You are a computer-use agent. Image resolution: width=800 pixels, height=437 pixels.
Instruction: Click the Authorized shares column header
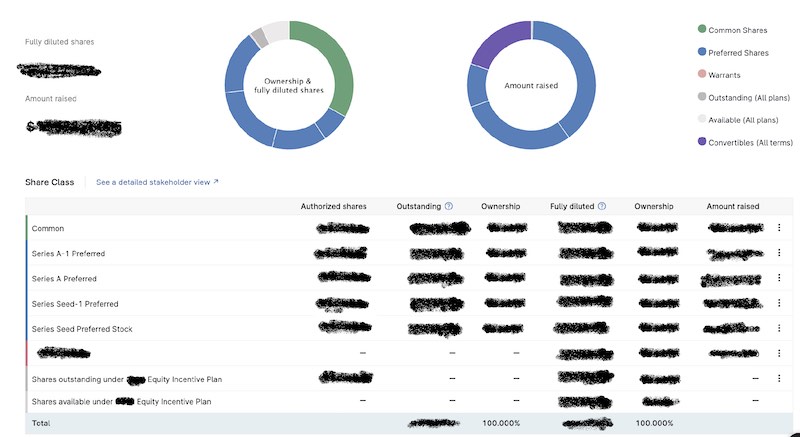(x=333, y=206)
